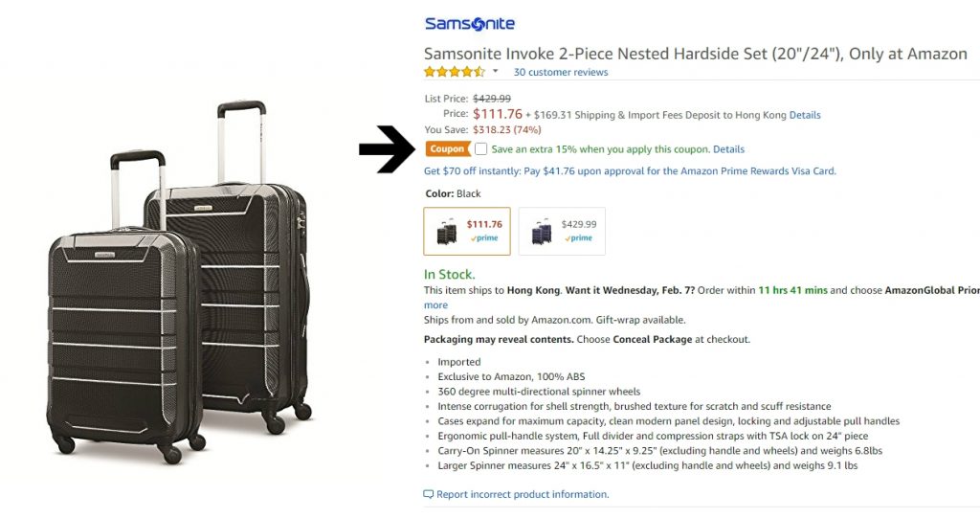Open Details for shipping and import fees
The height and width of the screenshot is (518, 980).
[x=805, y=115]
